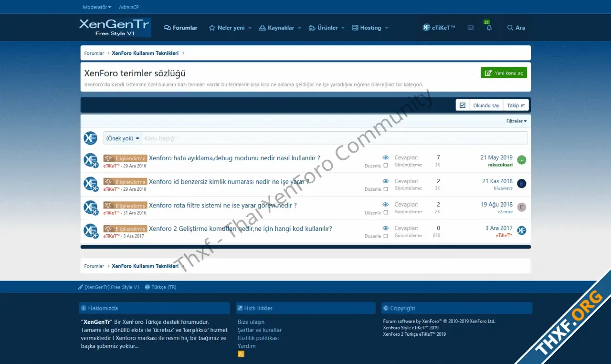Open bluewavs's avatar on the right

pos(522,184)
